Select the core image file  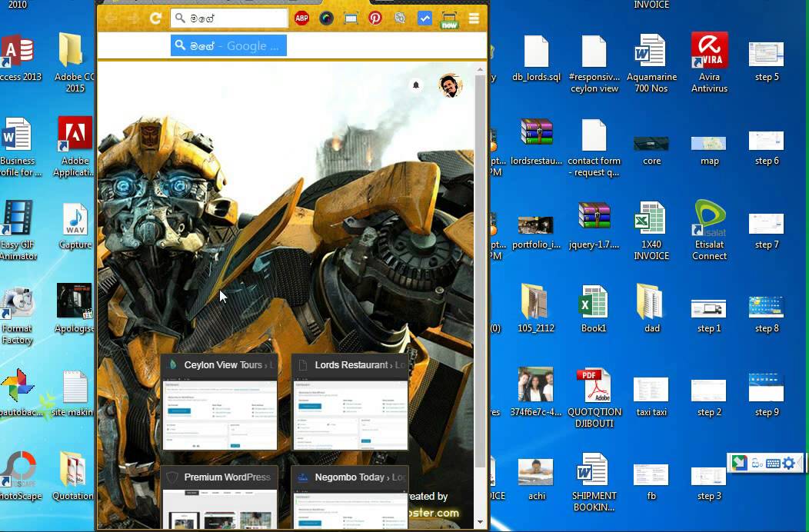[651, 150]
